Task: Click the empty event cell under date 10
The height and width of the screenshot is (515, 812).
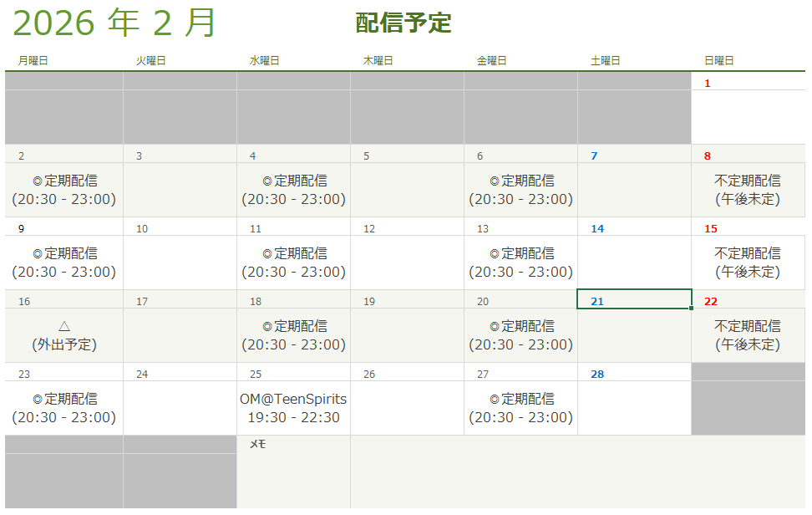Action: point(180,263)
